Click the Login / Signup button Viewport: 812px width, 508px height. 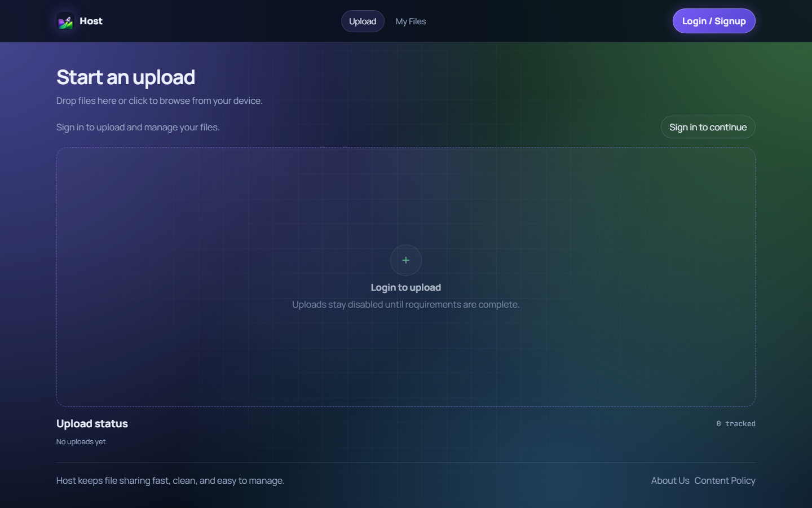pos(714,21)
